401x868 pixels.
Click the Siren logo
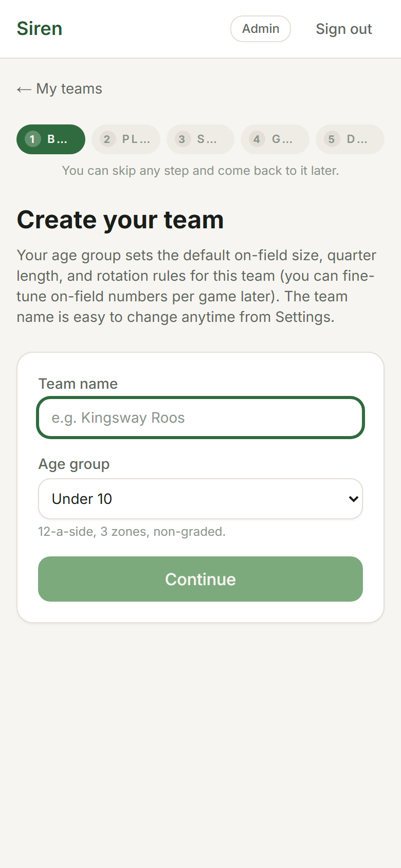point(40,29)
